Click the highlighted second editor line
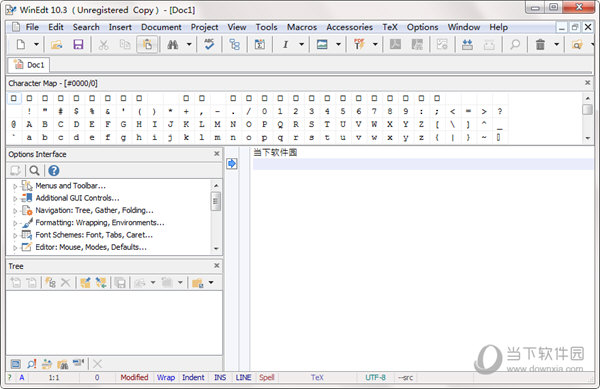Viewport: 600px width, 389px height. coord(423,164)
